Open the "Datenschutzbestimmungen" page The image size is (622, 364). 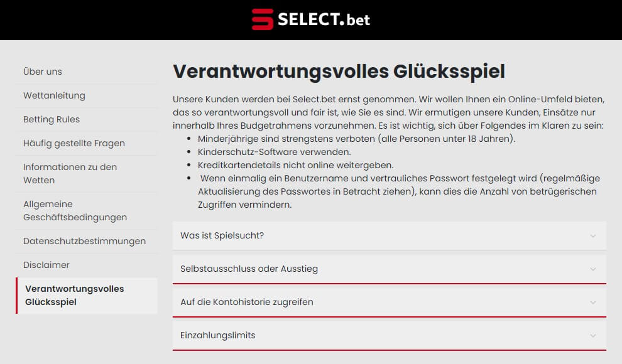tap(84, 240)
